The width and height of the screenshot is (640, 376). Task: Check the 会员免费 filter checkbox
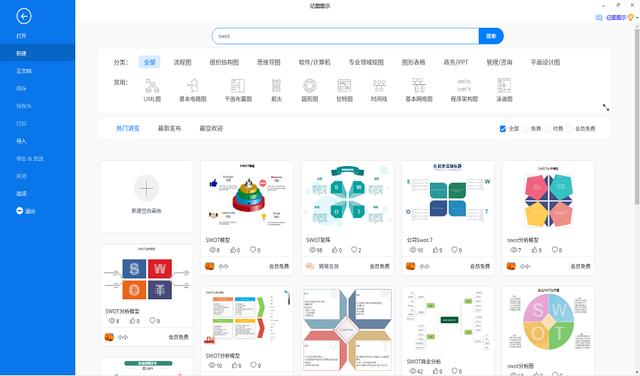[x=569, y=129]
